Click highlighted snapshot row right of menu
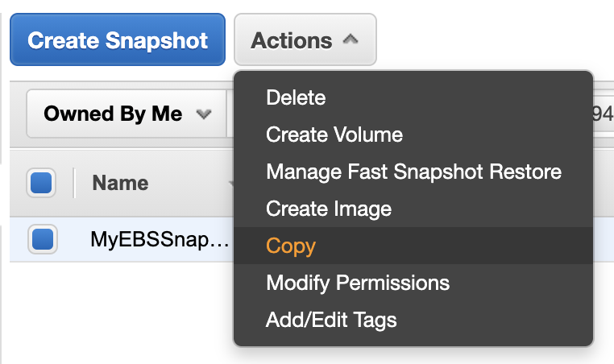This screenshot has width=614, height=364. [604, 239]
